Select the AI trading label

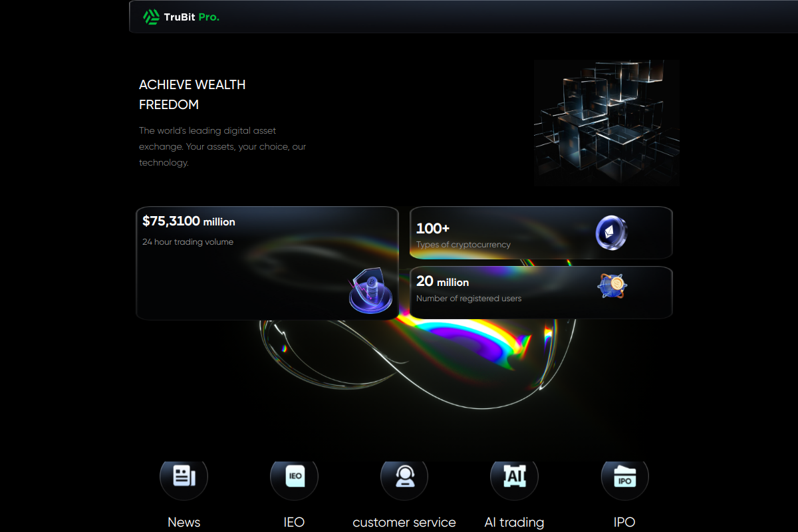[514, 523]
